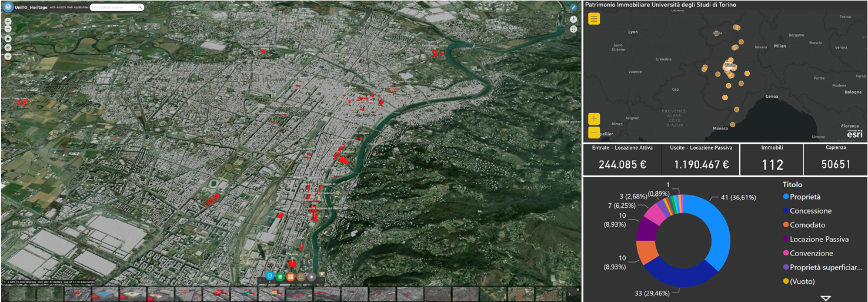Screen dimensions: 868x302
Task: Close the slides thumbnail strip
Action: point(577,290)
